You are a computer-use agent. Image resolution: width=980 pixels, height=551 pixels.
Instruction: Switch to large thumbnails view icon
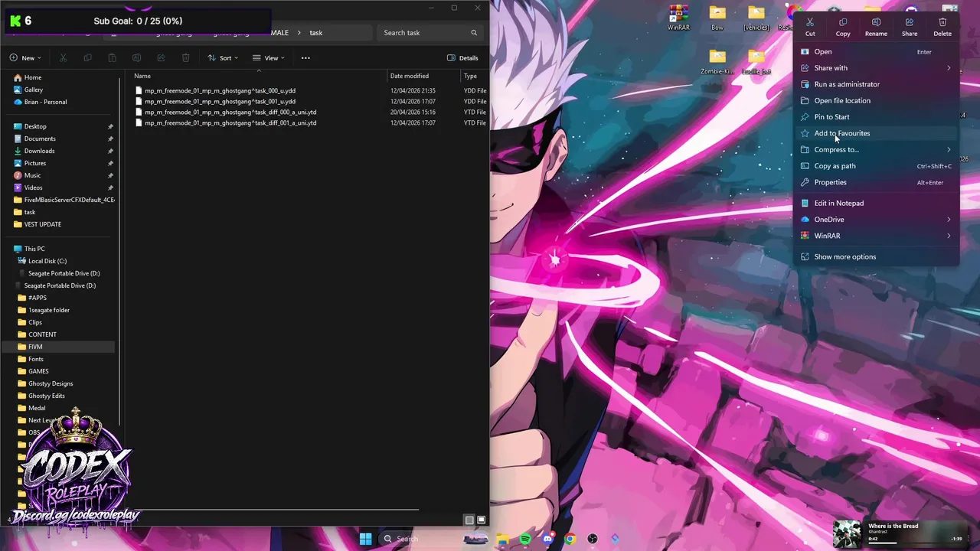click(482, 520)
